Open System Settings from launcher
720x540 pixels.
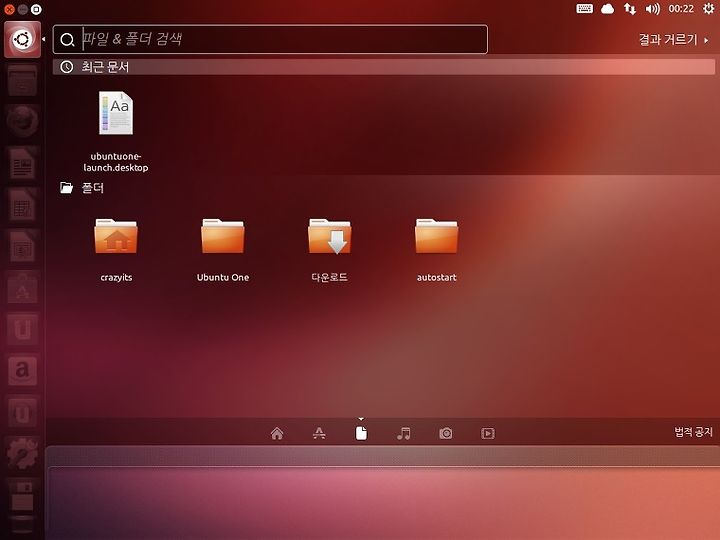coord(22,453)
